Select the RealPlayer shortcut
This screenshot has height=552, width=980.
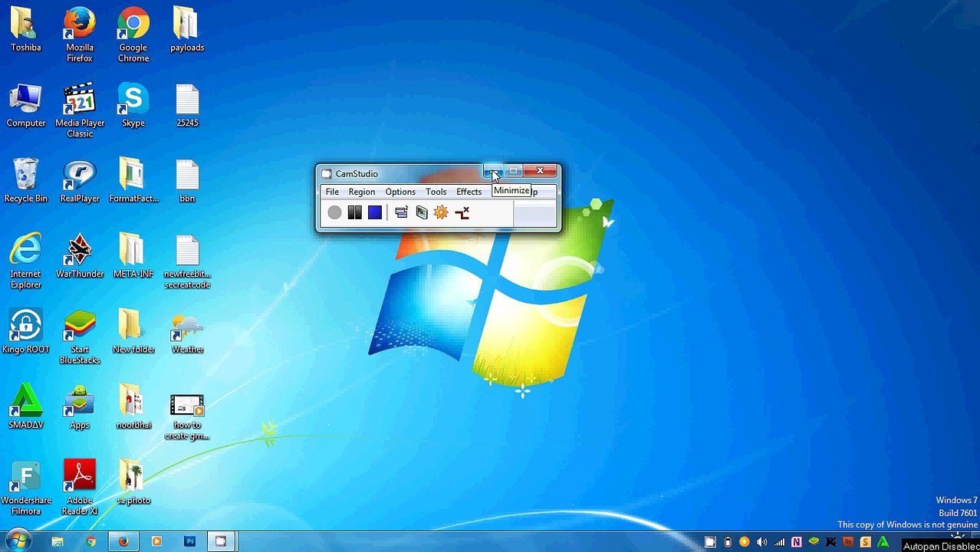(x=80, y=182)
